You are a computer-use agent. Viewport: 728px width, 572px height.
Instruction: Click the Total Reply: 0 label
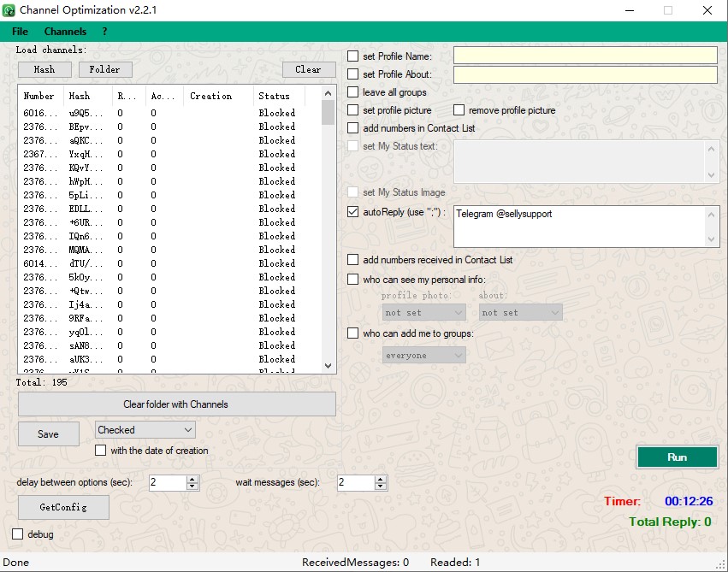coord(670,522)
